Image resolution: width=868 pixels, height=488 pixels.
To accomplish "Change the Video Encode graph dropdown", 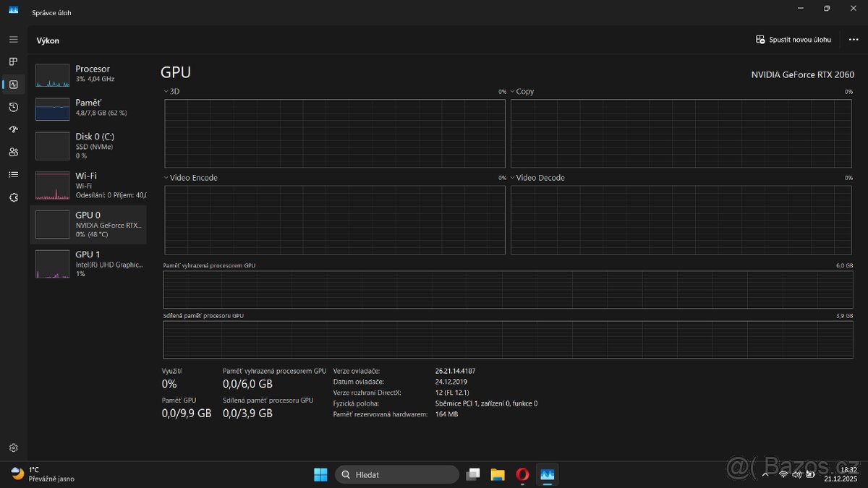I will [x=192, y=178].
